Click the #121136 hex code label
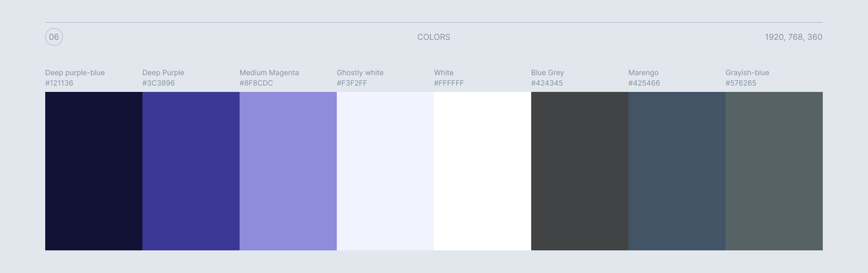Viewport: 868px width, 273px height. 59,83
